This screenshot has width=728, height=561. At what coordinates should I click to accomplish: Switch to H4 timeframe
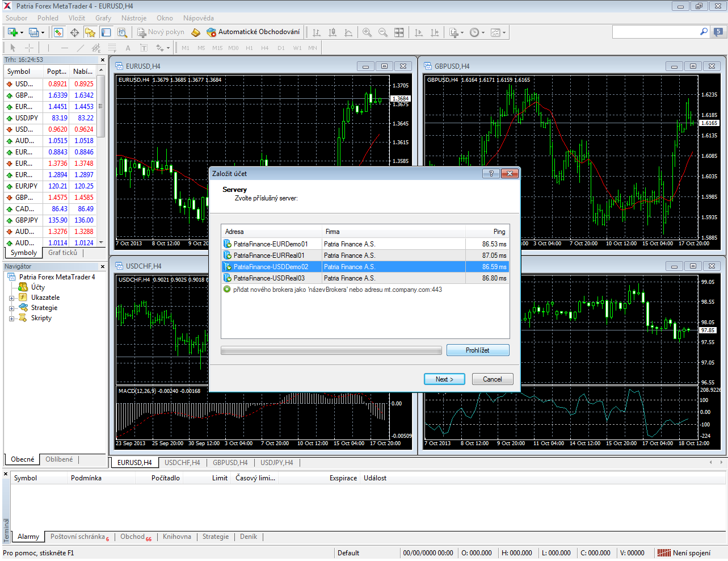[264, 48]
